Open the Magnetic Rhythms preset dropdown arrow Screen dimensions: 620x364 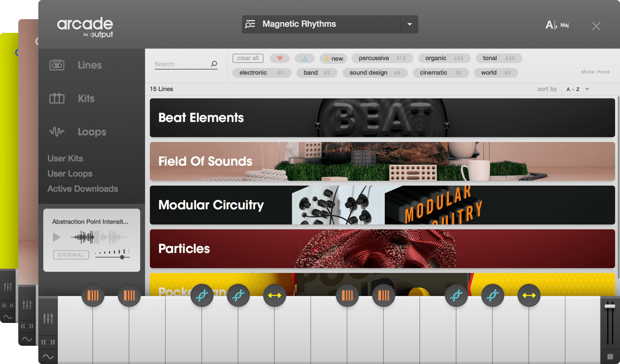pyautogui.click(x=410, y=24)
